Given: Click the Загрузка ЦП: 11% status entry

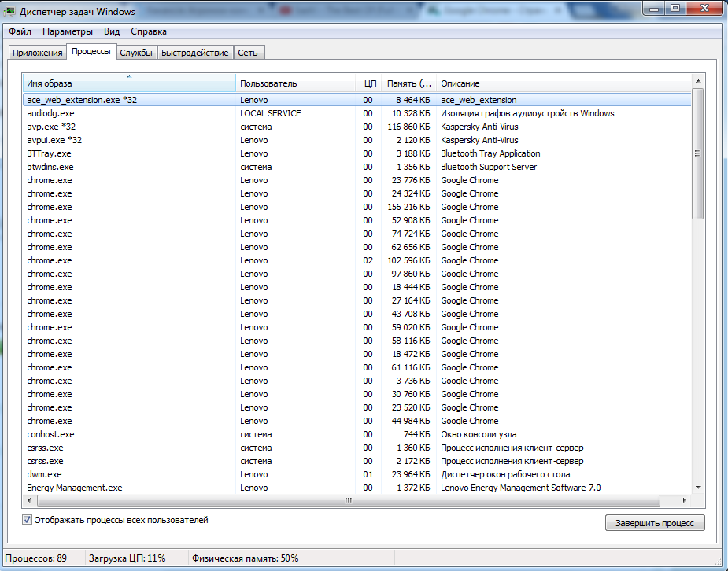Looking at the screenshot, I should coord(127,558).
